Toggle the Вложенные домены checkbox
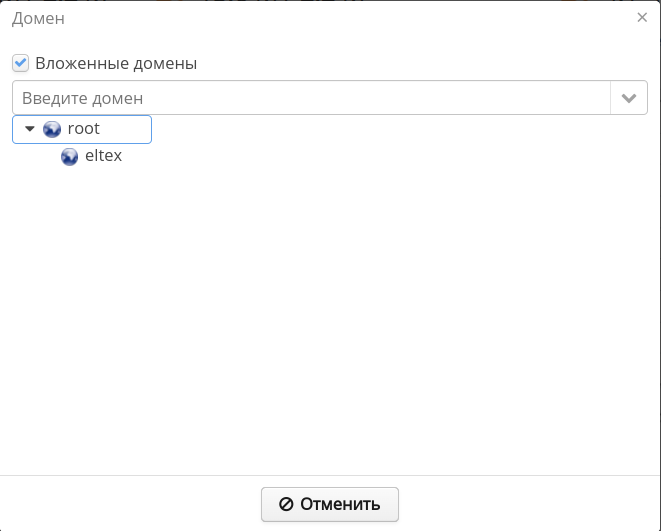 pos(20,63)
